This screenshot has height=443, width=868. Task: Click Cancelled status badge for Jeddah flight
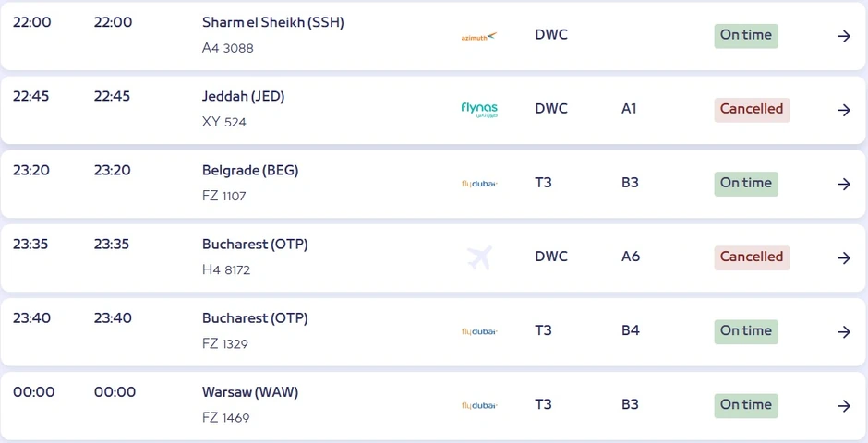coord(751,110)
